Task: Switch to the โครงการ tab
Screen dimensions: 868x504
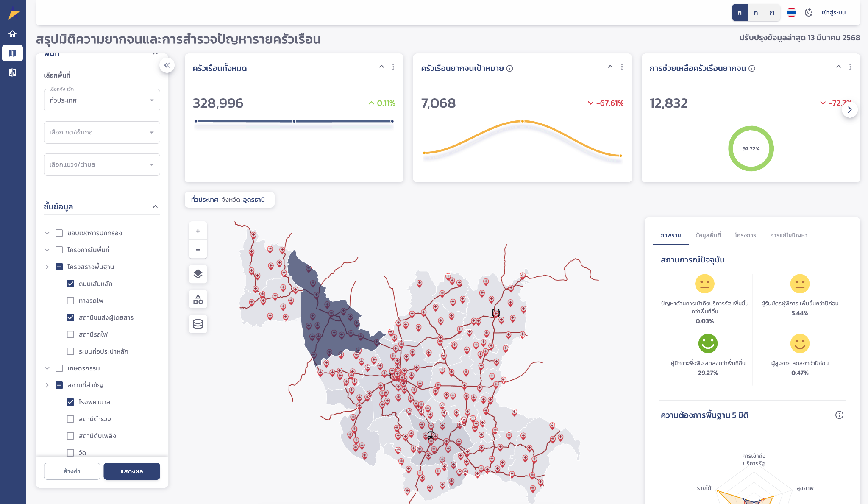Action: [745, 235]
